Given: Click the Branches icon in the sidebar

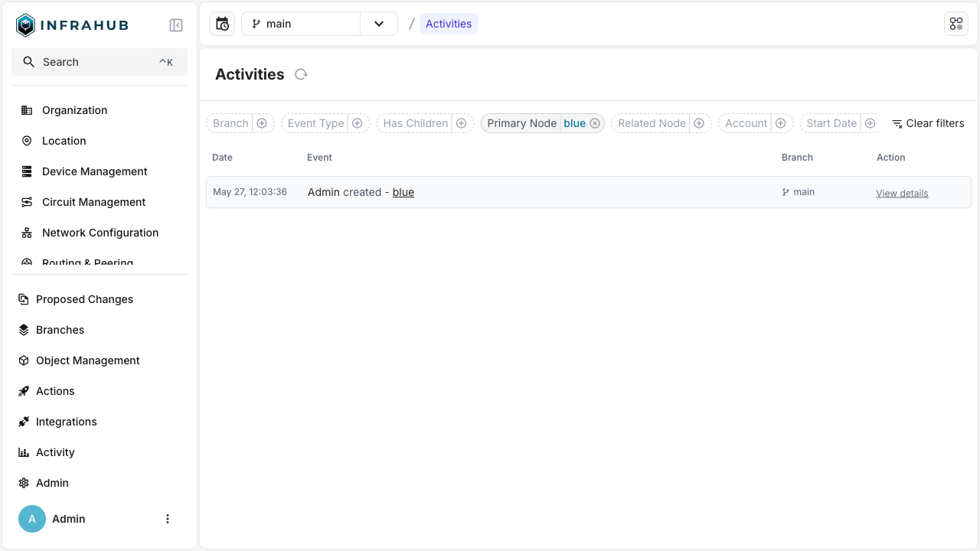Looking at the screenshot, I should (x=23, y=330).
